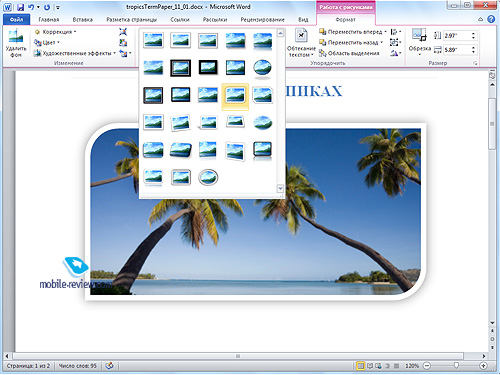Open Word help question mark icon
Image resolution: width=500 pixels, height=375 pixels.
[x=491, y=19]
